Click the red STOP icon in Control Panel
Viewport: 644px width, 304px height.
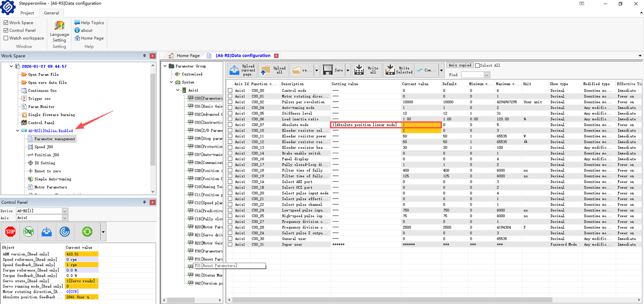tap(10, 232)
